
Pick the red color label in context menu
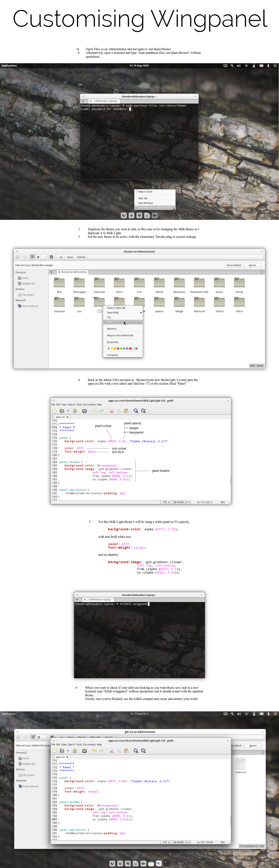pyautogui.click(x=130, y=349)
